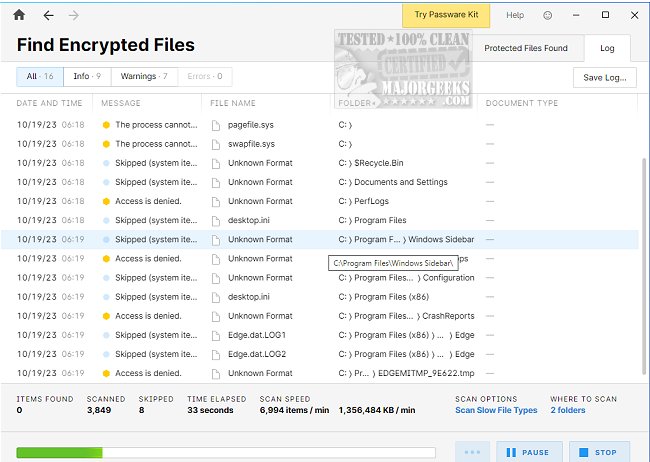Pause the running scan
Image resolution: width=650 pixels, height=462 pixels.
(529, 452)
